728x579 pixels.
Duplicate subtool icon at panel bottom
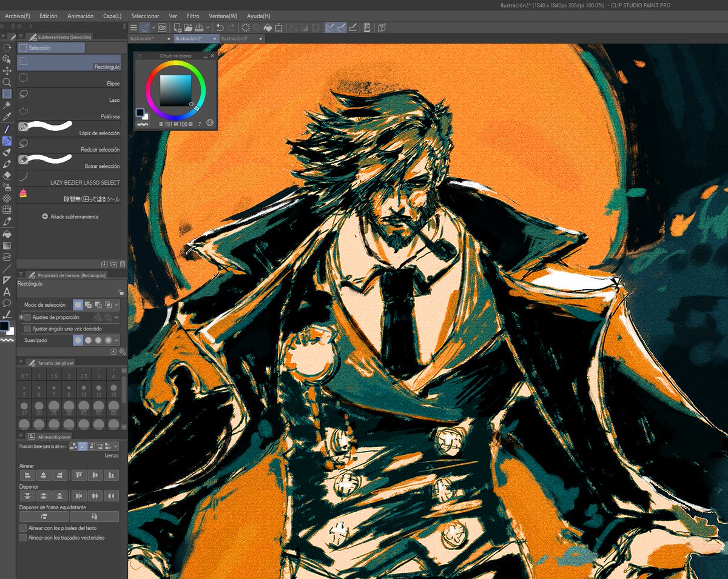click(113, 264)
